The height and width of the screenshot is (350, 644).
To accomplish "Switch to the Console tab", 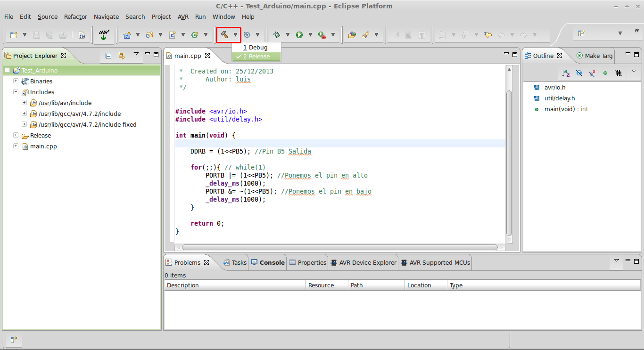I will (268, 262).
